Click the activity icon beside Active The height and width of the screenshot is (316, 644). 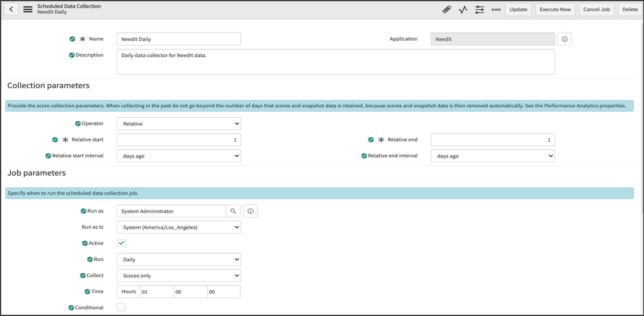(x=85, y=243)
